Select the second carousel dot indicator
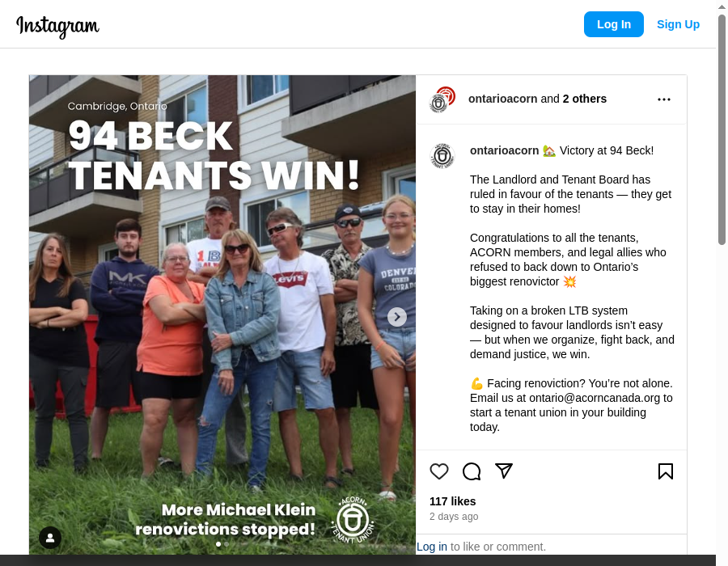 (x=226, y=545)
